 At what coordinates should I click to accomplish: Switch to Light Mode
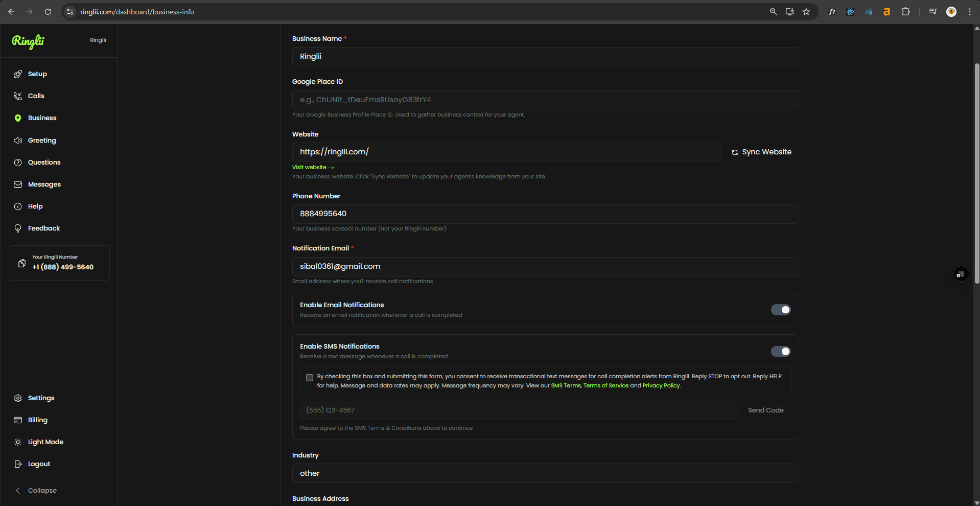coord(45,442)
